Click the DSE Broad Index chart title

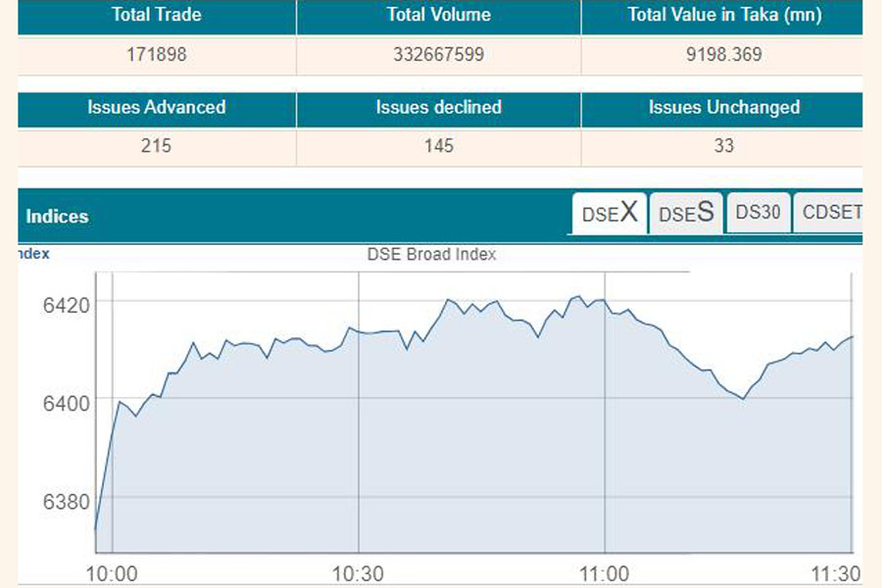coord(431,255)
